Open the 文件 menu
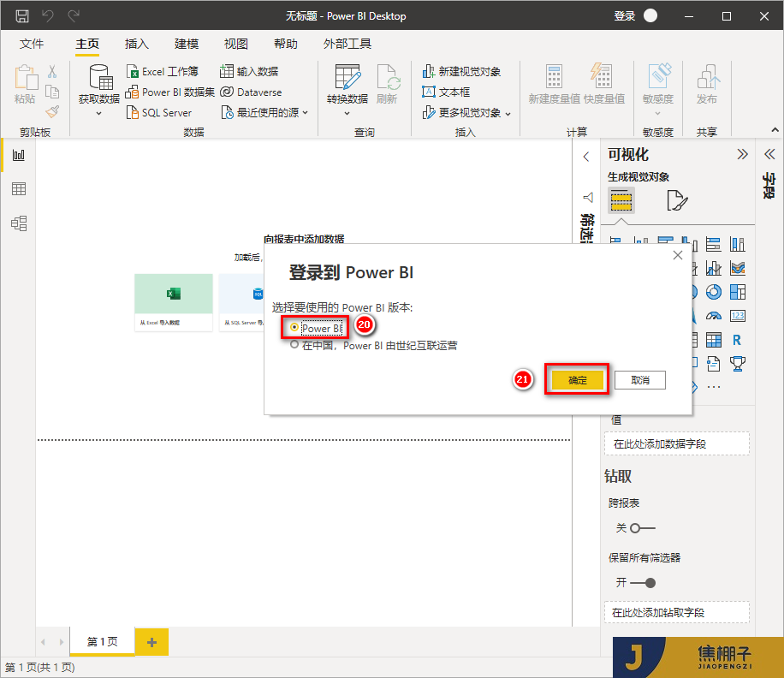Screen dimensions: 784x678 tap(32, 44)
